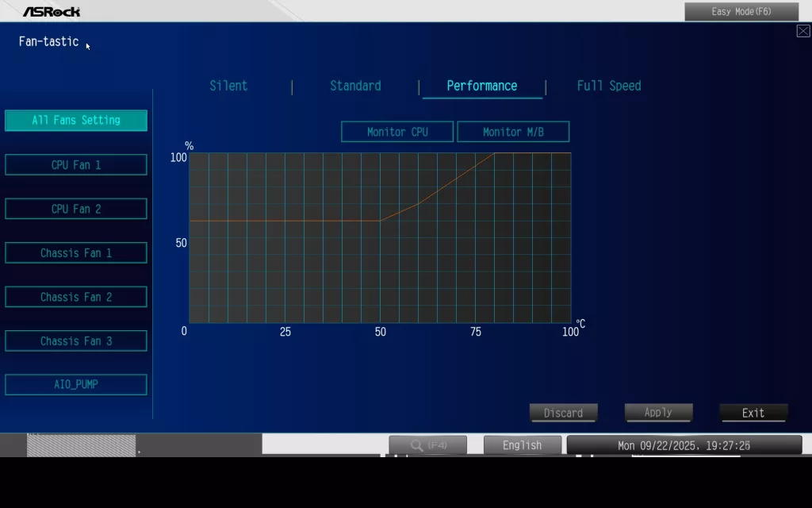Select Chassis Fan 3
This screenshot has height=508, width=812.
76,341
